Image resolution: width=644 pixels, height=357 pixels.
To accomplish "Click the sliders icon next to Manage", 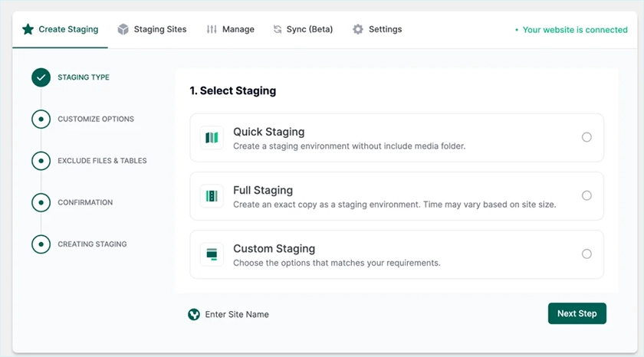I will click(212, 30).
